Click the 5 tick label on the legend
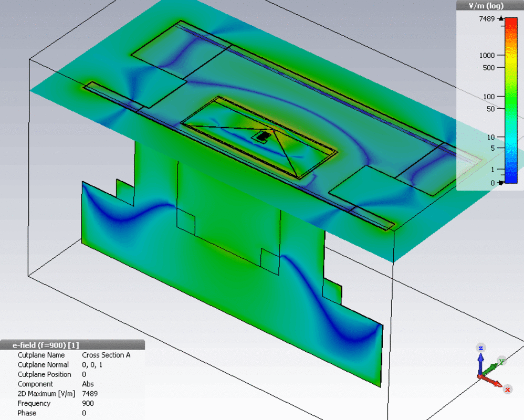This screenshot has width=524, height=420. [x=492, y=148]
